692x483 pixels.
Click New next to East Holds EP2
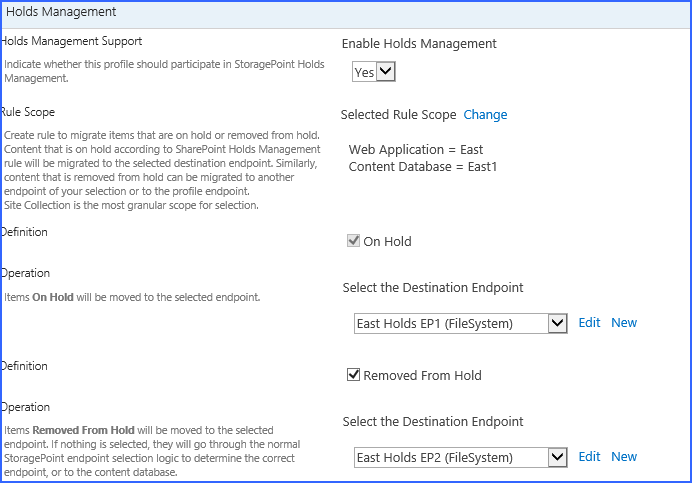pyautogui.click(x=624, y=457)
